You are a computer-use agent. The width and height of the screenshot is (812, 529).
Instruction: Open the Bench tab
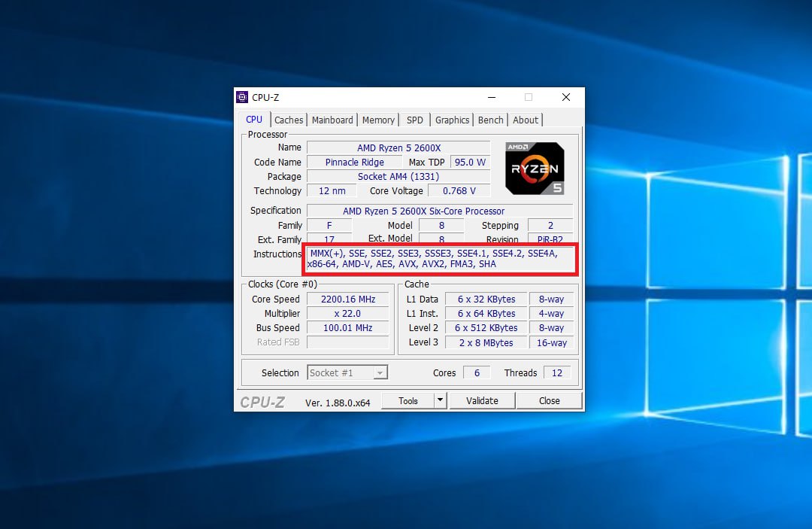click(490, 120)
